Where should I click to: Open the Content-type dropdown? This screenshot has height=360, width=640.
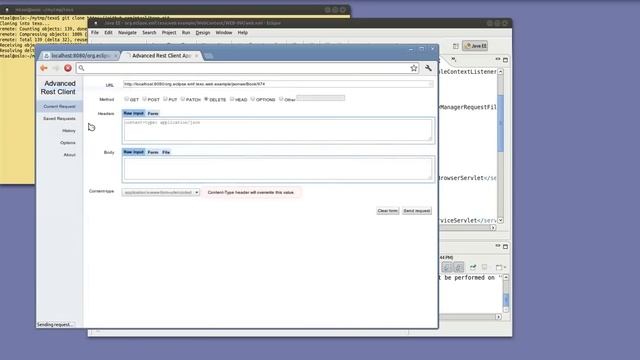point(161,192)
